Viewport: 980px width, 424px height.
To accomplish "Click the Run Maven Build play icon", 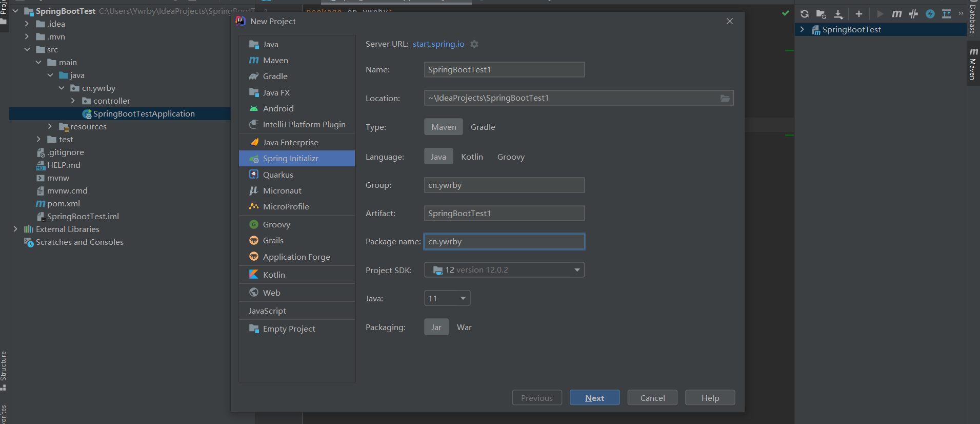I will (880, 14).
